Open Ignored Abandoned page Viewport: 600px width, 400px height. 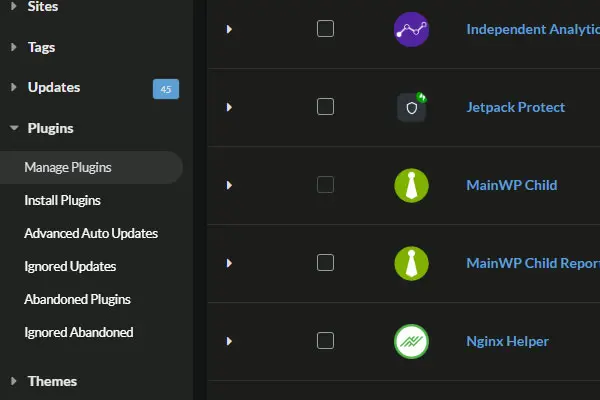click(79, 332)
